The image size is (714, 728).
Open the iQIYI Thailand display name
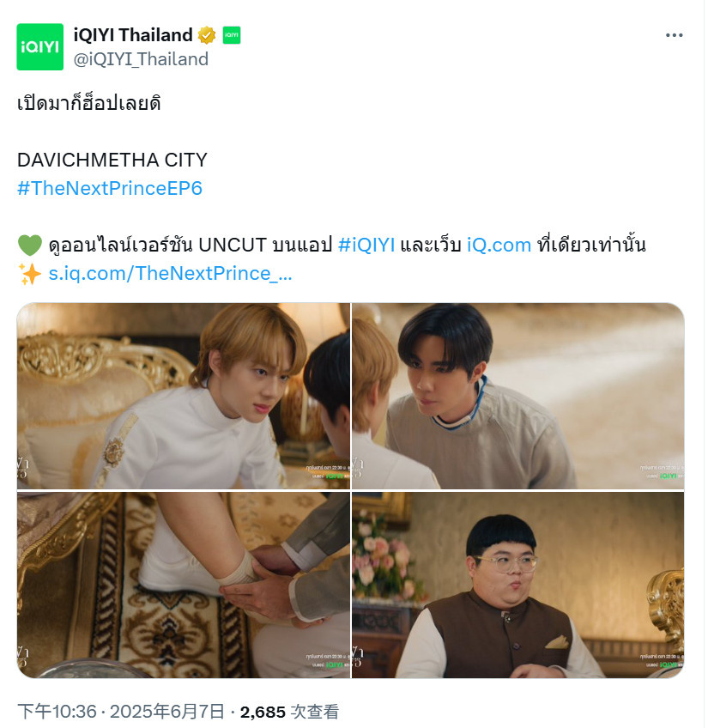pos(133,35)
